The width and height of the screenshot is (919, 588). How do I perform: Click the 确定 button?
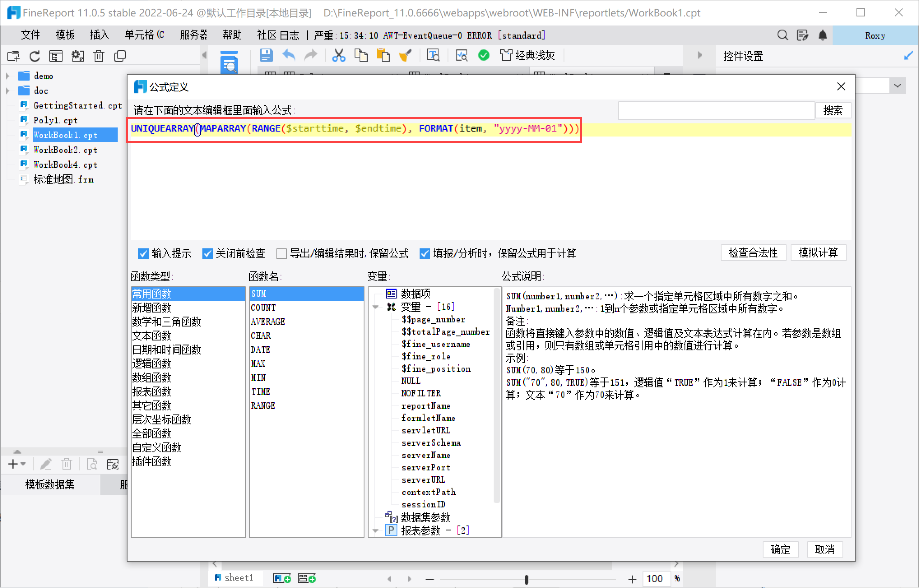[x=780, y=549]
